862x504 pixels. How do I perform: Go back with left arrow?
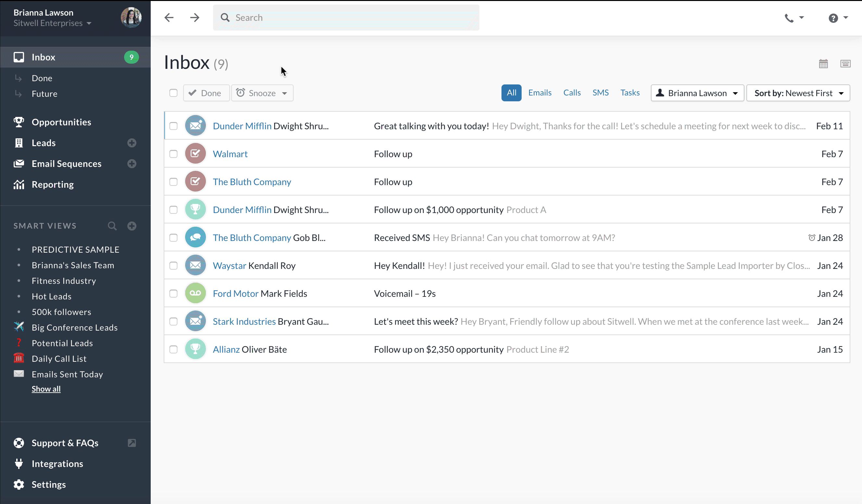169,18
